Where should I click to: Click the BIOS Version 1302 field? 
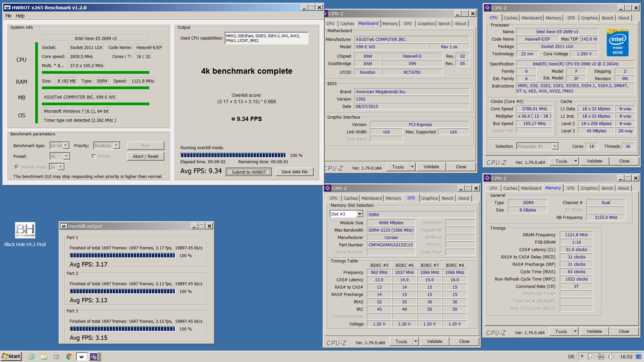coord(412,99)
